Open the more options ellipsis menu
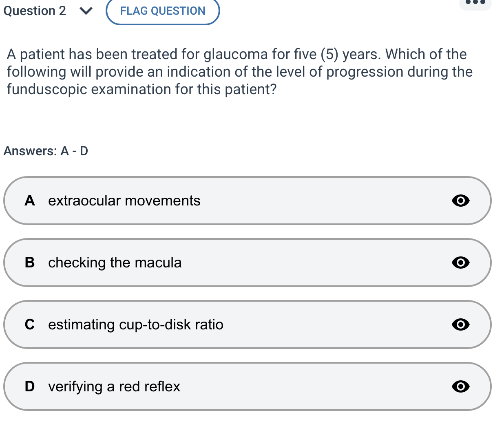This screenshot has width=504, height=437. [x=475, y=3]
